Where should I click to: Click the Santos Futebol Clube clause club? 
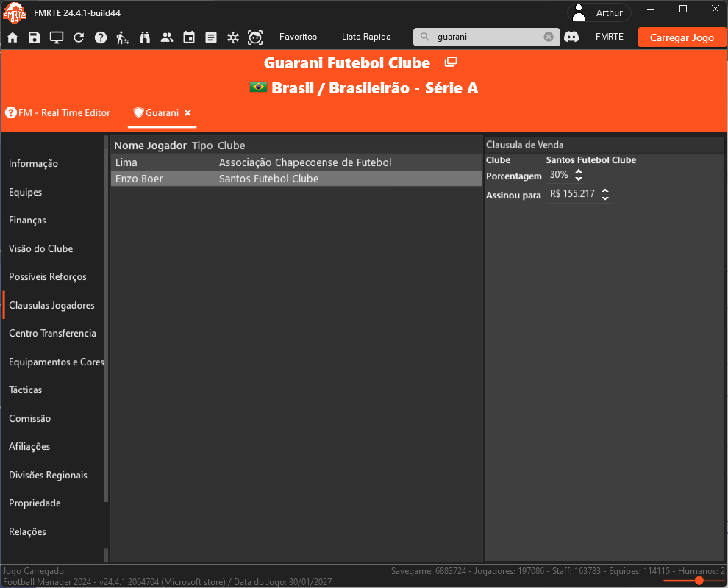click(x=591, y=160)
